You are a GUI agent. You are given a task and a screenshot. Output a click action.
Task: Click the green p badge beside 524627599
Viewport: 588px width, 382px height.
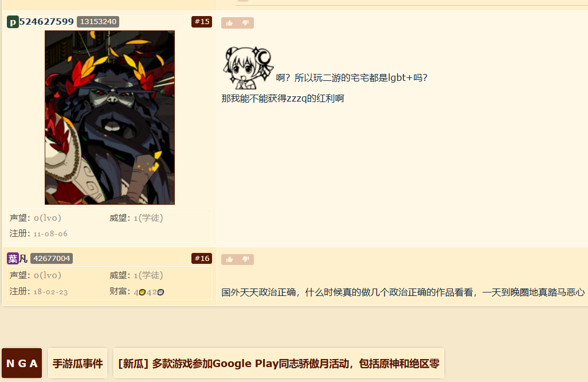[13, 22]
